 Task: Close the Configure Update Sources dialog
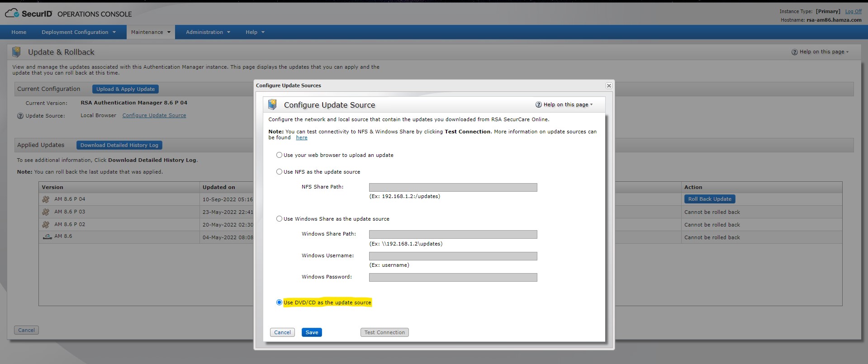tap(609, 85)
